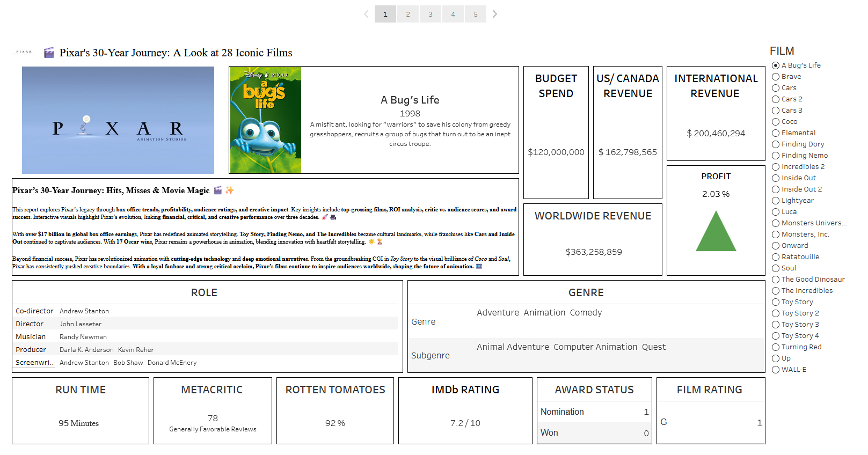Click the profit value 2.03 %
The image size is (868, 455).
716,194
